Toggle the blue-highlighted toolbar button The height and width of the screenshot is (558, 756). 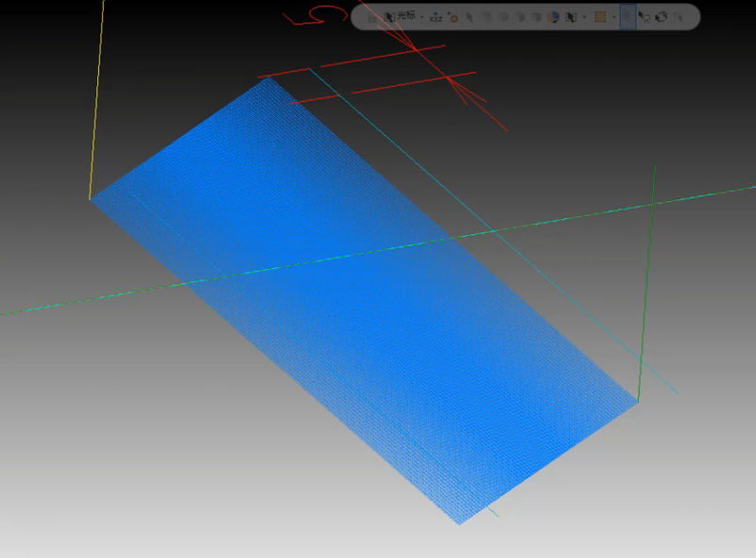click(x=627, y=17)
